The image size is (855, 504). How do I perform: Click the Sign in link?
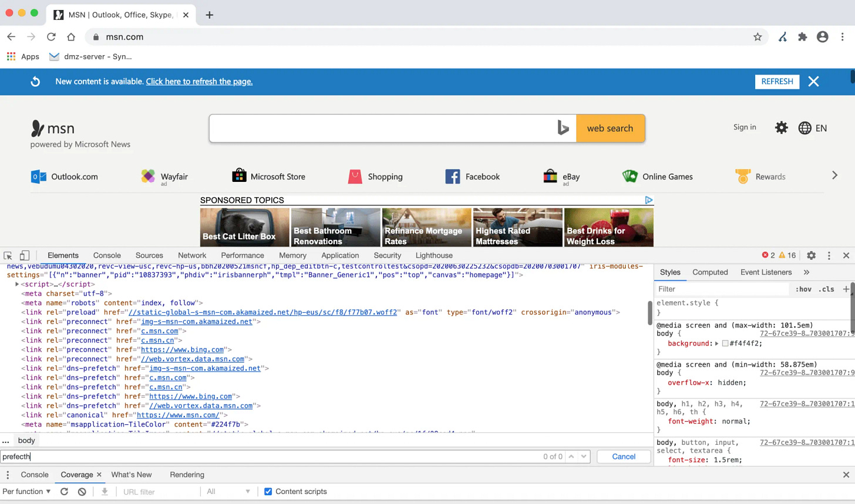[745, 127]
